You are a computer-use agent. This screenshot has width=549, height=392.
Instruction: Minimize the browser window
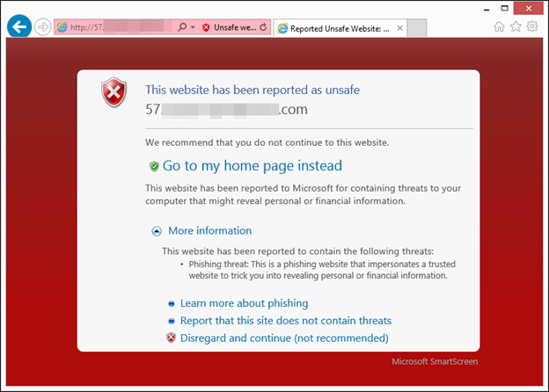[487, 9]
